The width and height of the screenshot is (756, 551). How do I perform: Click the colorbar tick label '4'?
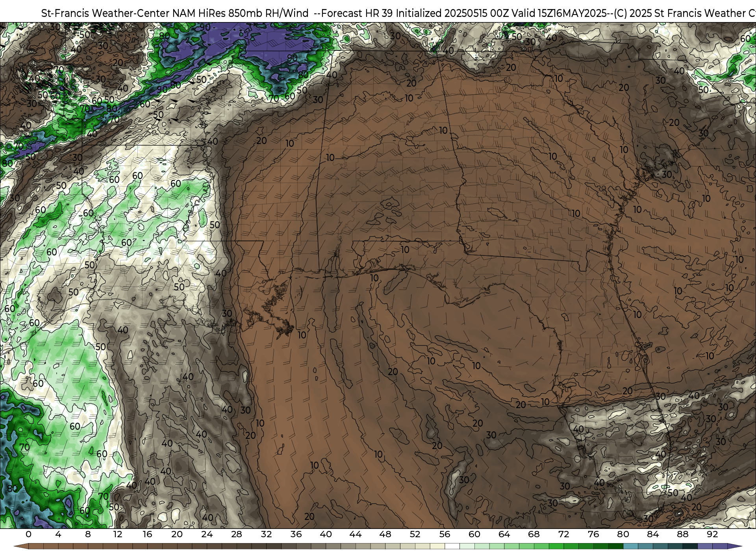(58, 534)
